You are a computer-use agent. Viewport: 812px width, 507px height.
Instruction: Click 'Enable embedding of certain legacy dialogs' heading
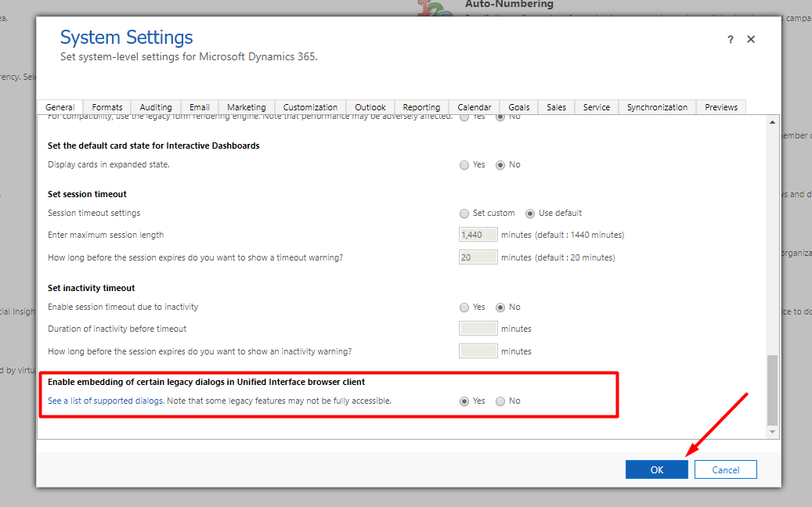click(x=206, y=382)
